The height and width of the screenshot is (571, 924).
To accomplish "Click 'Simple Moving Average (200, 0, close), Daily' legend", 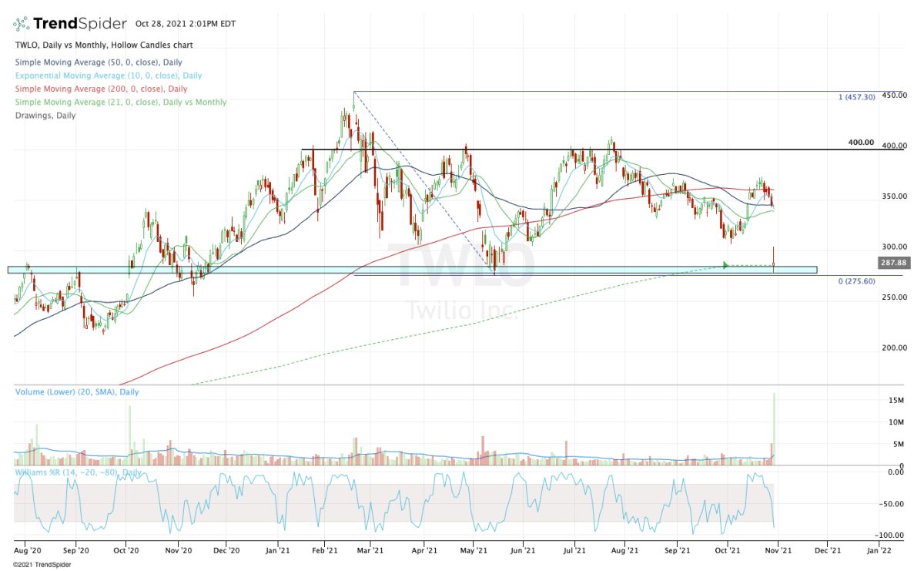I will coord(100,89).
